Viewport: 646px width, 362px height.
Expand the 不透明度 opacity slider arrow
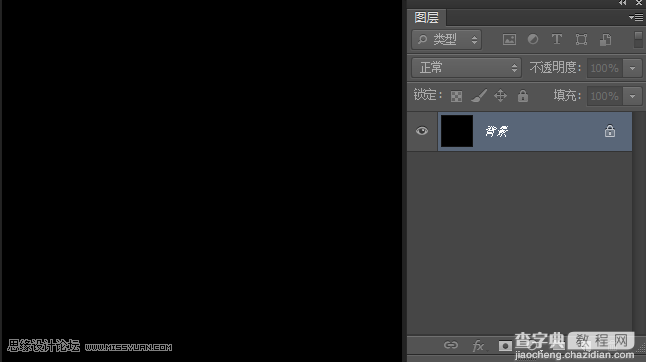pos(632,68)
